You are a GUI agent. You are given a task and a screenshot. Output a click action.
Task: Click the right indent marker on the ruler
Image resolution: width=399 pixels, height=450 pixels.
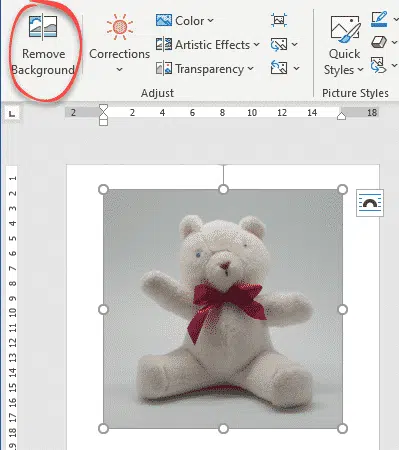341,116
